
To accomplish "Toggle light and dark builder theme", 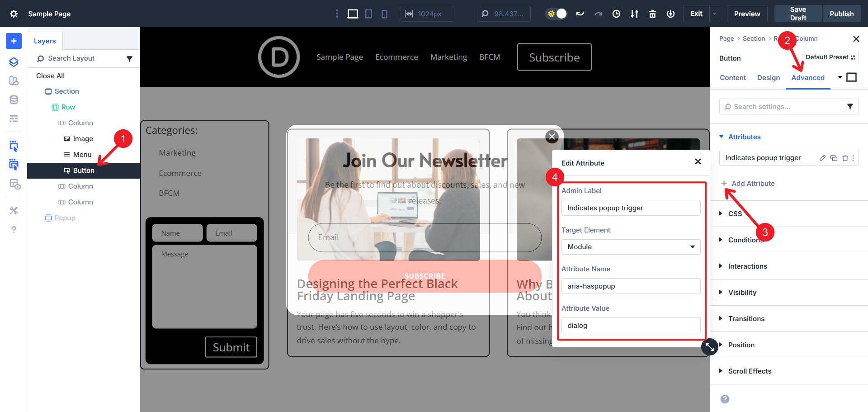I will (556, 14).
